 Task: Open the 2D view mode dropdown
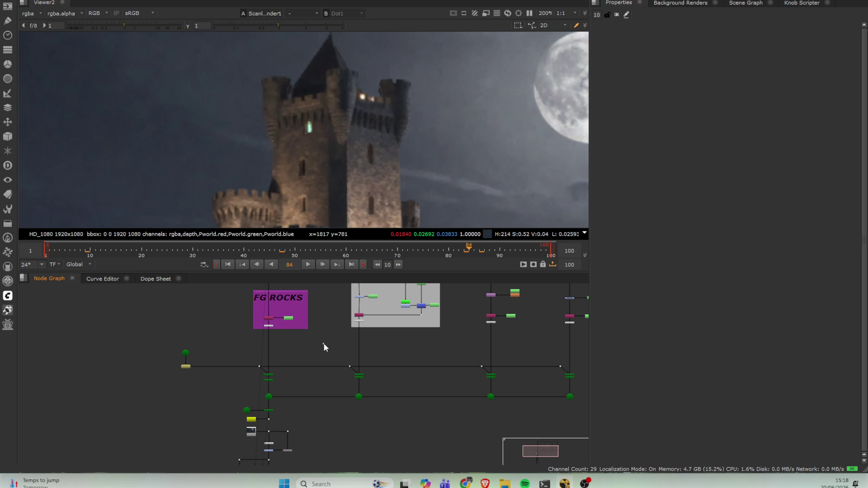pyautogui.click(x=553, y=25)
